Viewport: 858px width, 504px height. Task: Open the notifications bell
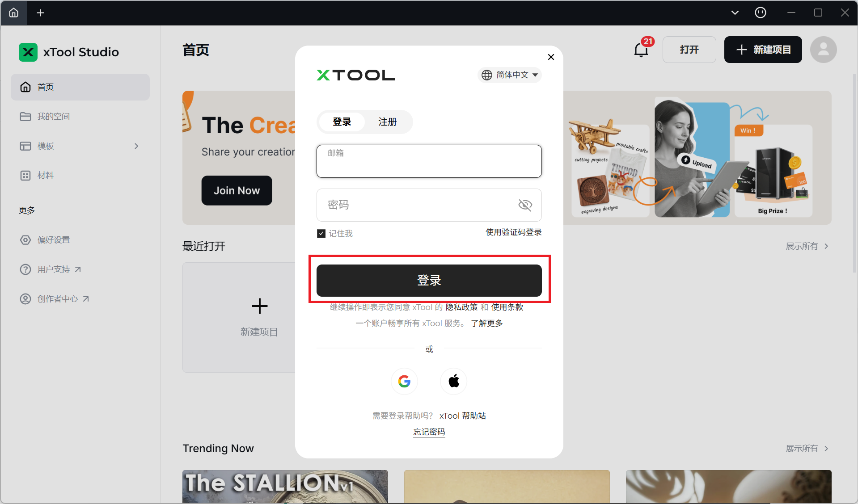(641, 50)
